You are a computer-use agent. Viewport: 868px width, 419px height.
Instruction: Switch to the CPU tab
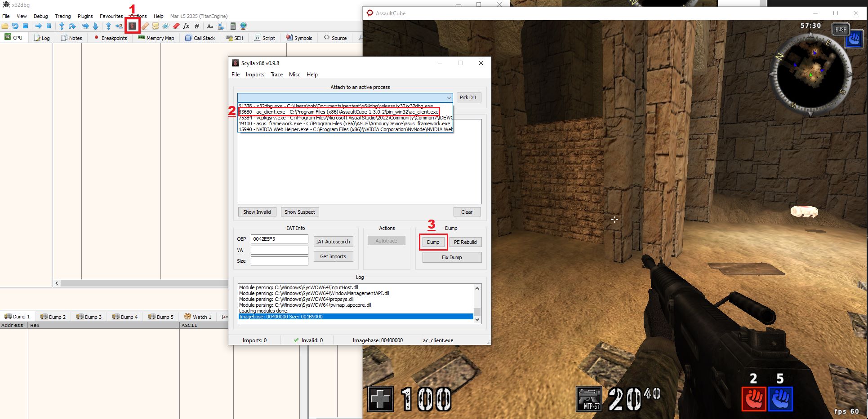pyautogui.click(x=13, y=38)
